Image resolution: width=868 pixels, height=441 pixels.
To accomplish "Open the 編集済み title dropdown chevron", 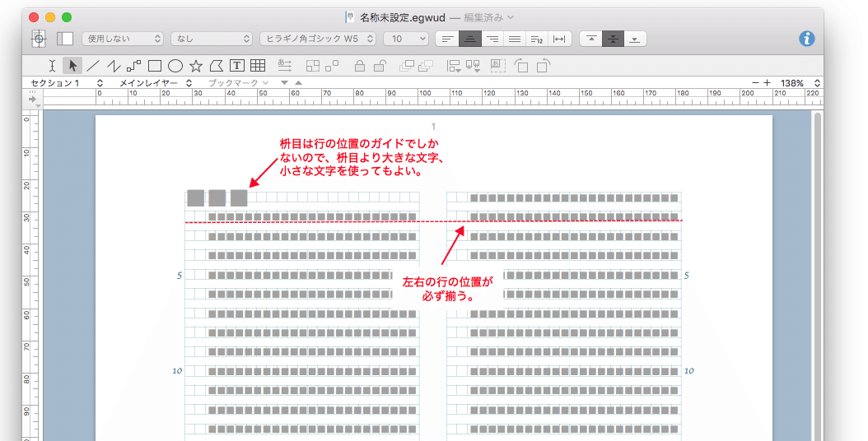I will 511,18.
